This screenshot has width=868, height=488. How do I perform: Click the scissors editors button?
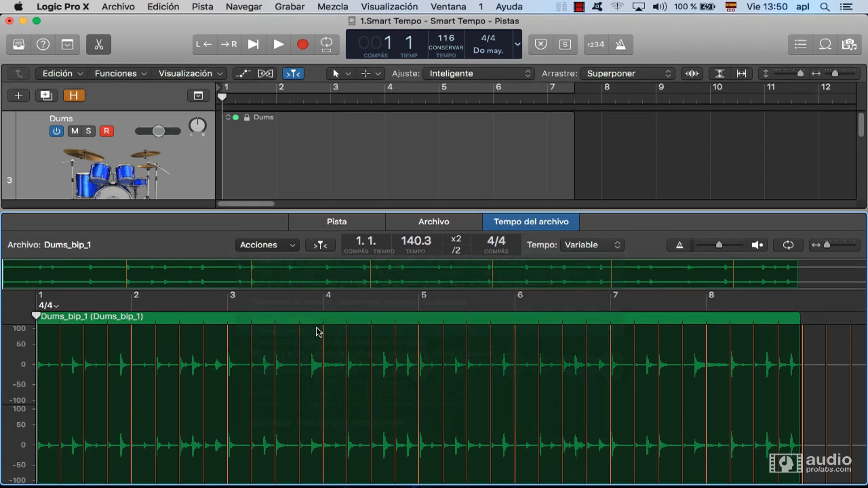click(98, 44)
